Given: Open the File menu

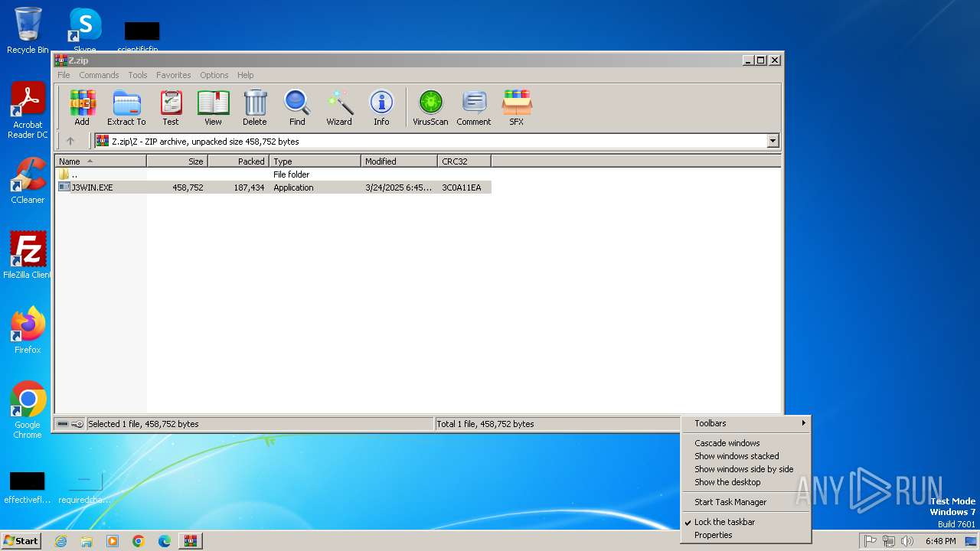Looking at the screenshot, I should pyautogui.click(x=64, y=75).
